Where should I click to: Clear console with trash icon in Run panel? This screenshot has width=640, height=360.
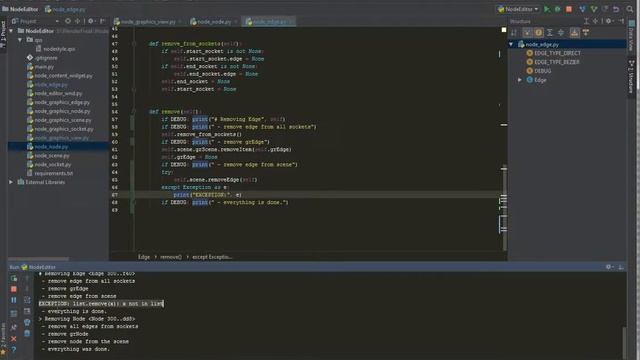27,333
